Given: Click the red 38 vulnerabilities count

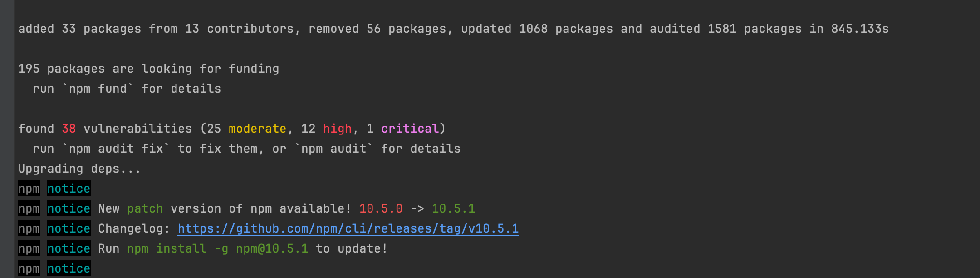Looking at the screenshot, I should [x=69, y=129].
